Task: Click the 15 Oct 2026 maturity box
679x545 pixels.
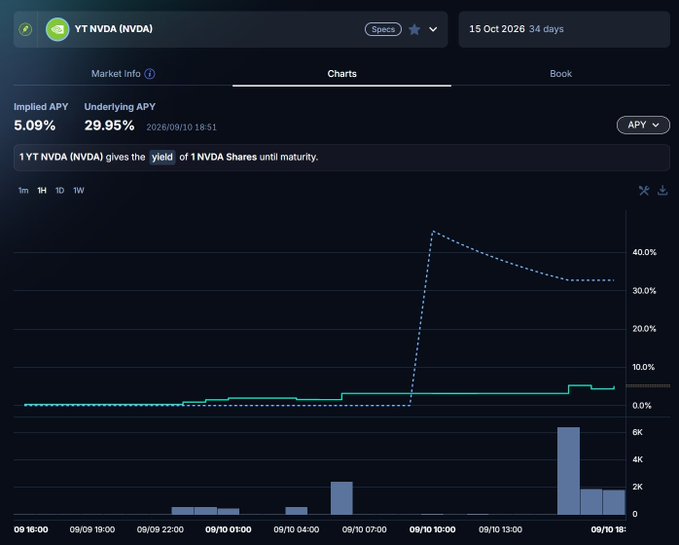Action: [564, 29]
